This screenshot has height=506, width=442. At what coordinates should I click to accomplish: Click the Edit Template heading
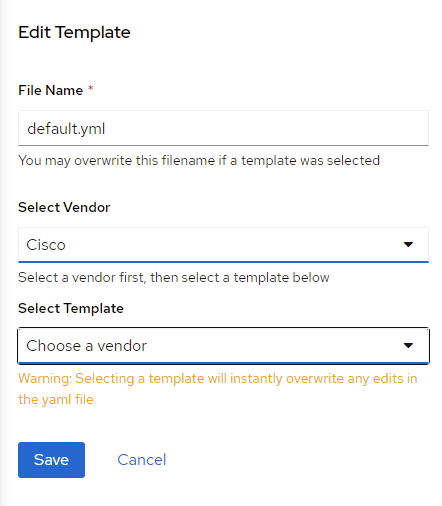point(74,32)
